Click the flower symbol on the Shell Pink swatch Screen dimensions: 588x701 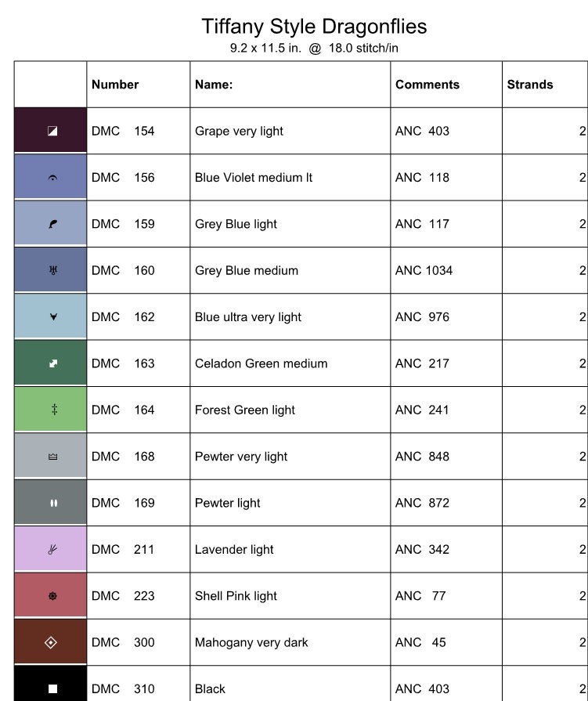tap(52, 596)
